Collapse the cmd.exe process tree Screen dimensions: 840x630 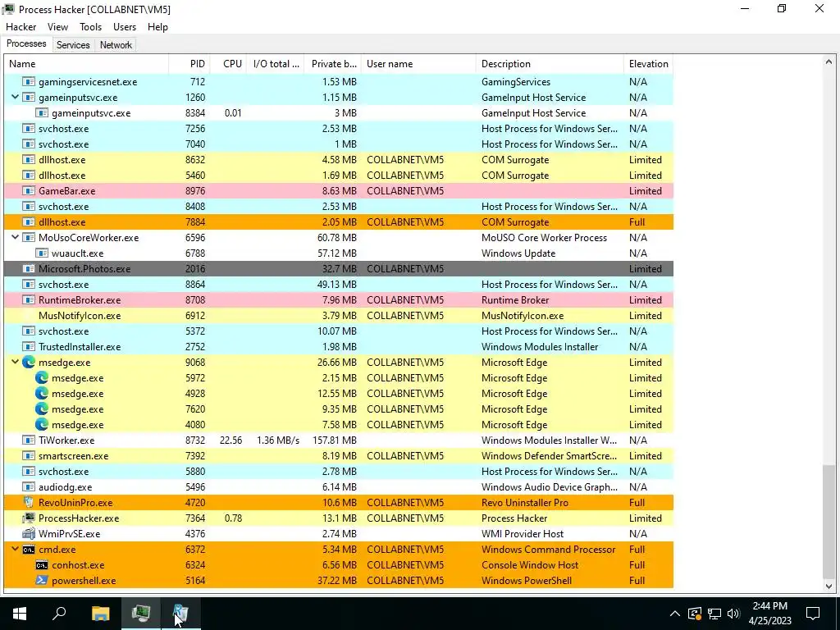15,549
